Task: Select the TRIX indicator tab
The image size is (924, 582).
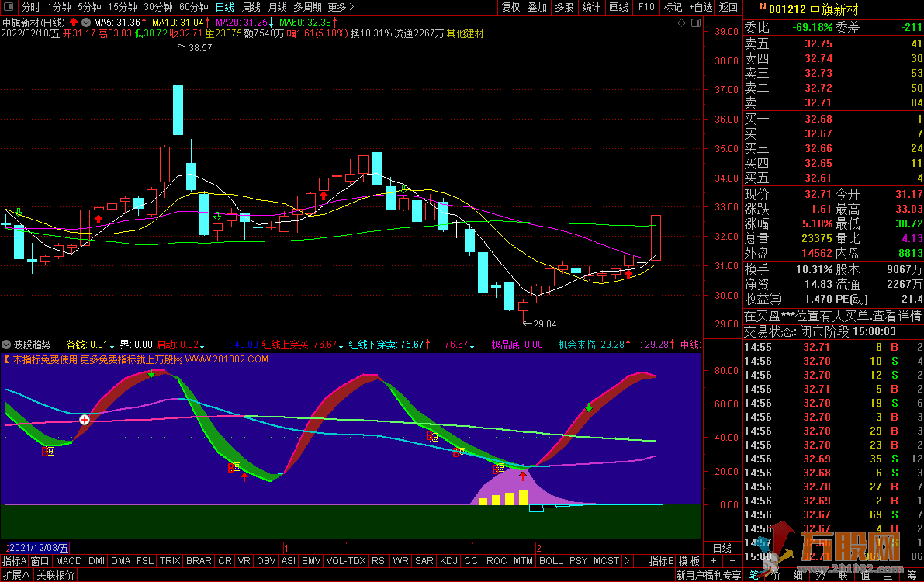Action: pos(170,561)
